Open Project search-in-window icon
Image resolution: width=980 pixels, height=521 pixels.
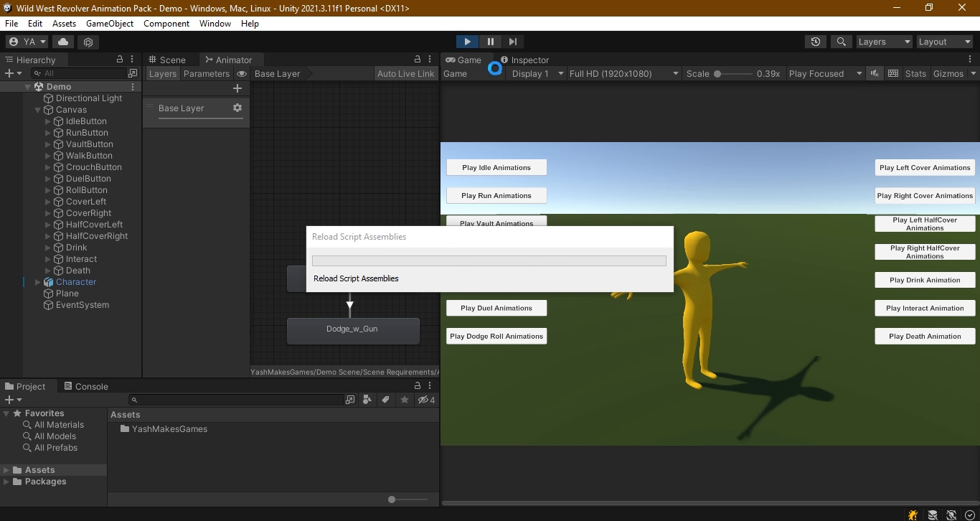point(350,400)
